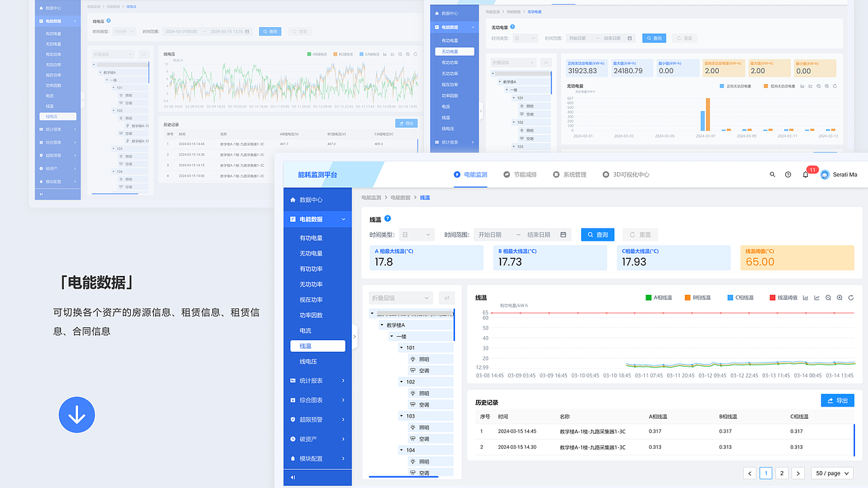The width and height of the screenshot is (868, 488).
Task: Collapse the 一楼 tree node in front window
Action: [391, 337]
